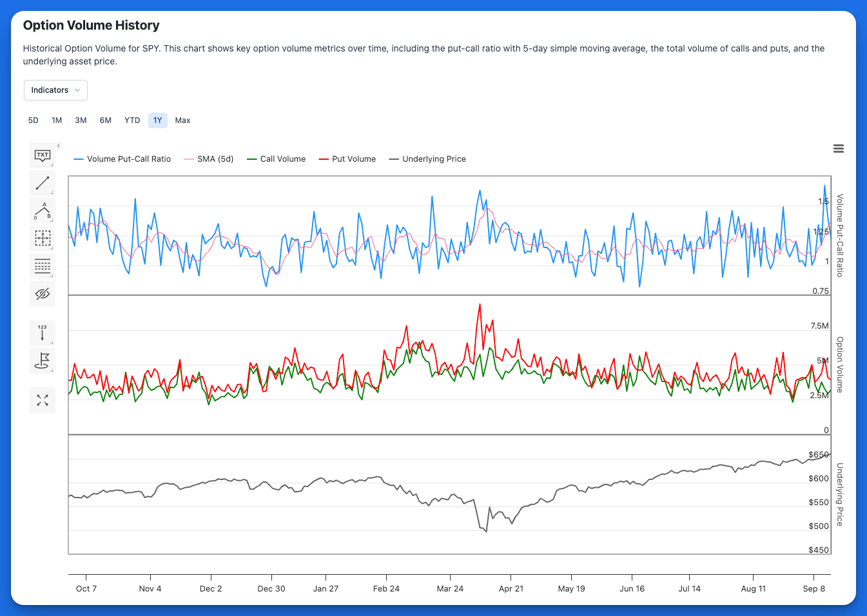Viewport: 867px width, 616px height.
Task: Pick the parallel lines channel tool
Action: (x=43, y=266)
